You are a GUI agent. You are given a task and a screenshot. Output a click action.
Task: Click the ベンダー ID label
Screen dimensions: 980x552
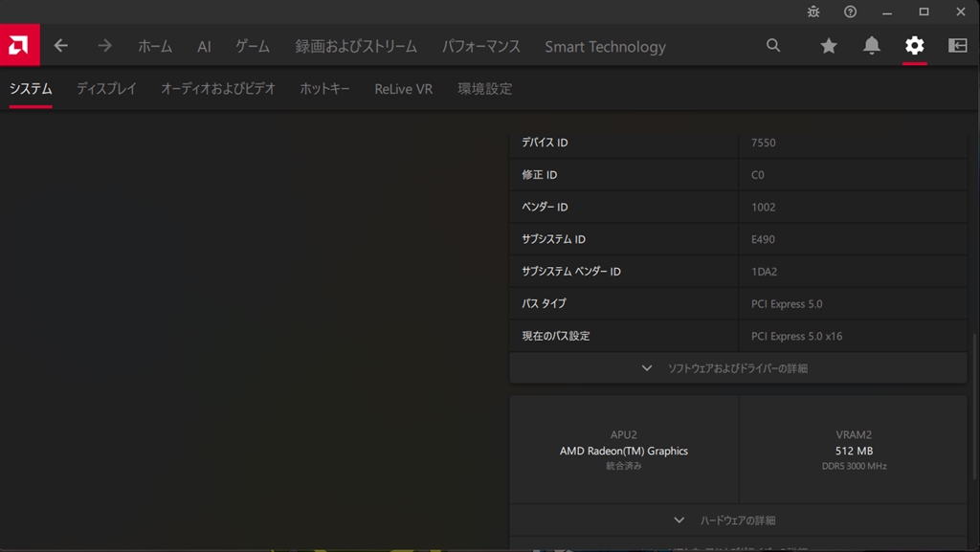coord(545,207)
